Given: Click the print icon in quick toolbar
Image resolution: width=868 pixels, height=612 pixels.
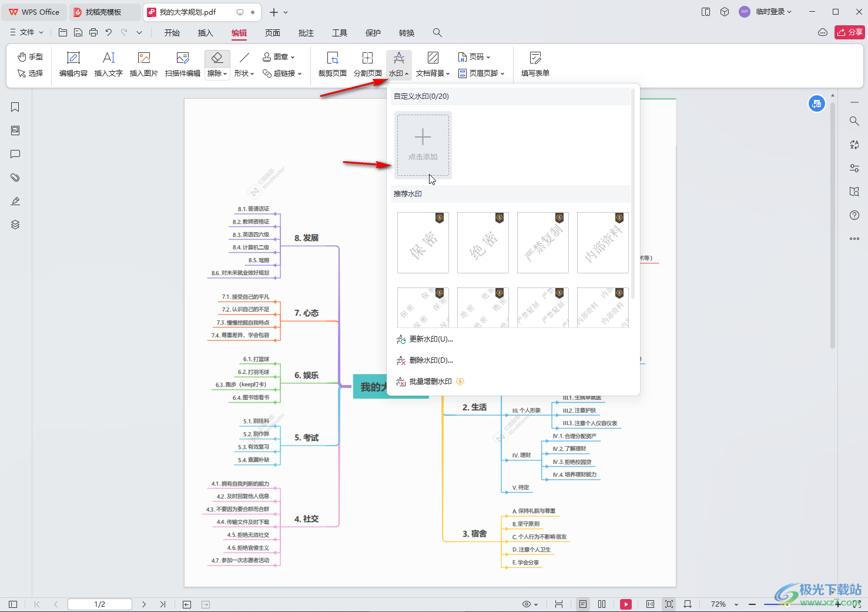Looking at the screenshot, I should point(93,33).
